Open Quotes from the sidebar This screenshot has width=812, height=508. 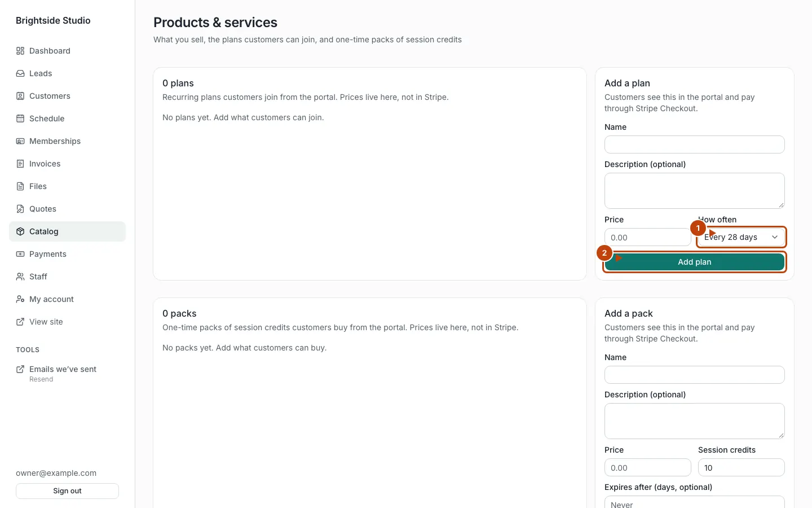point(67,209)
